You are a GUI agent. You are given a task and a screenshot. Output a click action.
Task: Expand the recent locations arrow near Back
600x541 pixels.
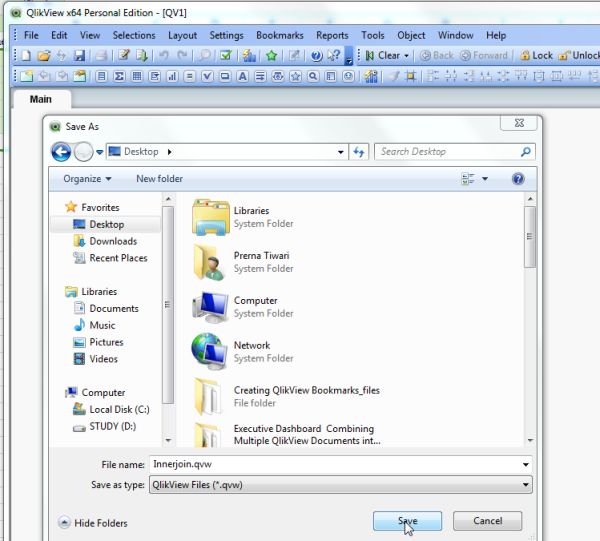pos(99,152)
